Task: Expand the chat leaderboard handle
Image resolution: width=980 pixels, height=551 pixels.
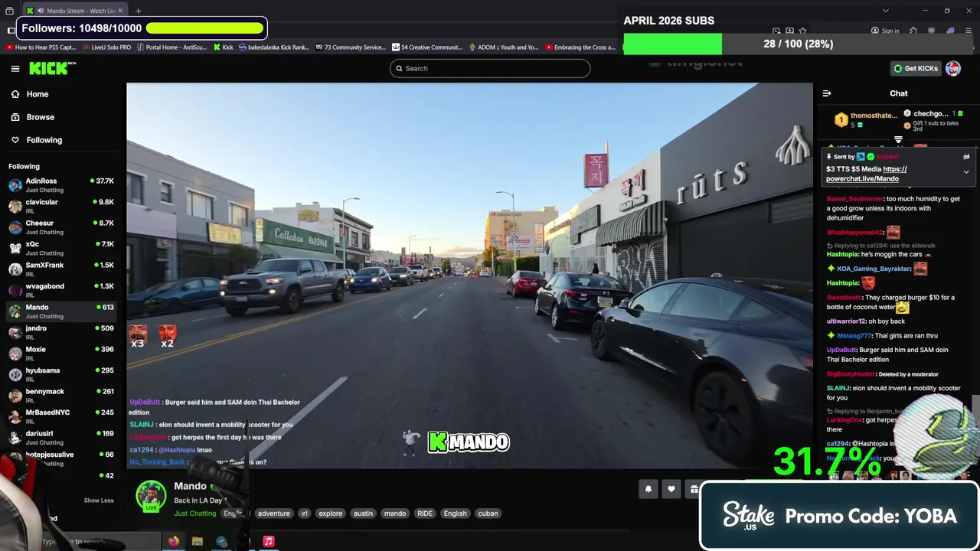Action: (x=898, y=140)
